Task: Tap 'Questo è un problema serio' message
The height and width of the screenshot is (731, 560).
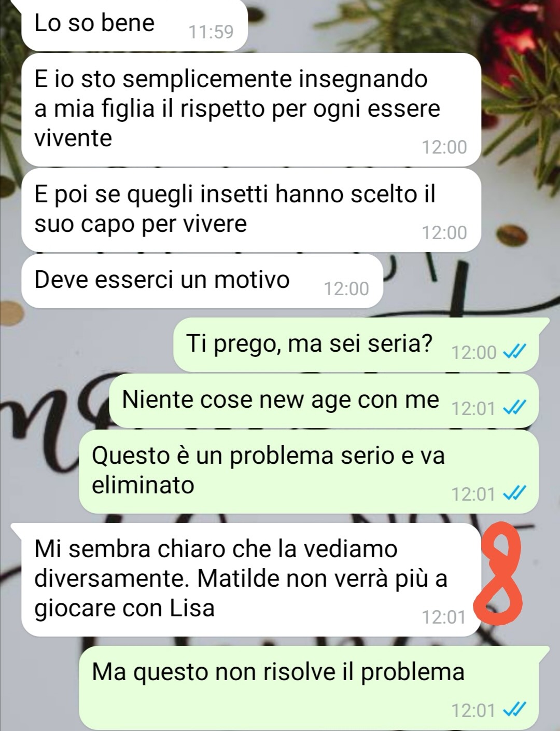Action: [x=309, y=472]
